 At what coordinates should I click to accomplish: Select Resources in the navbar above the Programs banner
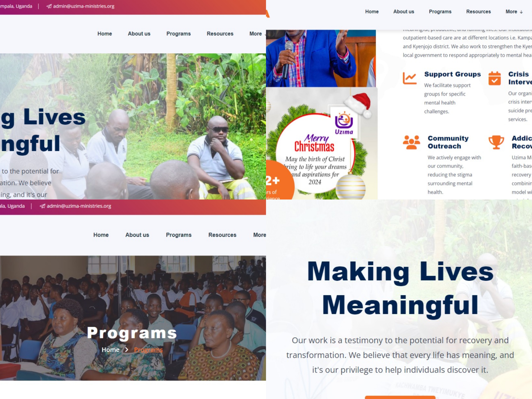(x=222, y=235)
